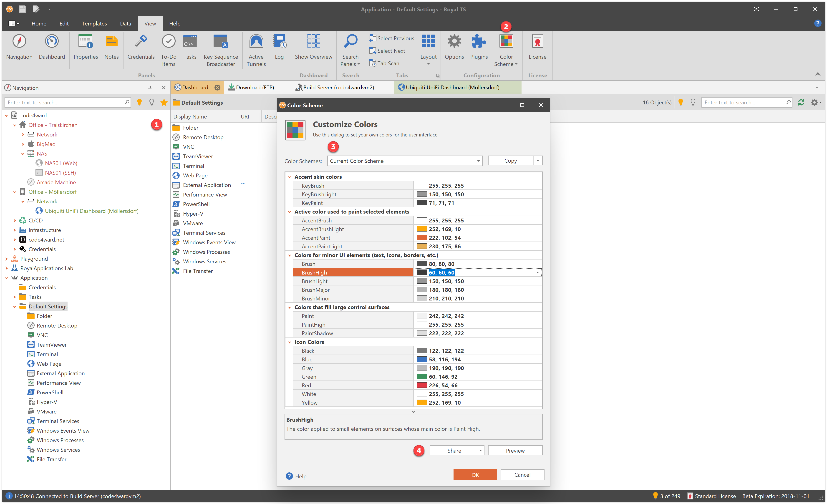The height and width of the screenshot is (504, 827).
Task: Open the Color Scheme ribbon button
Action: 506,51
